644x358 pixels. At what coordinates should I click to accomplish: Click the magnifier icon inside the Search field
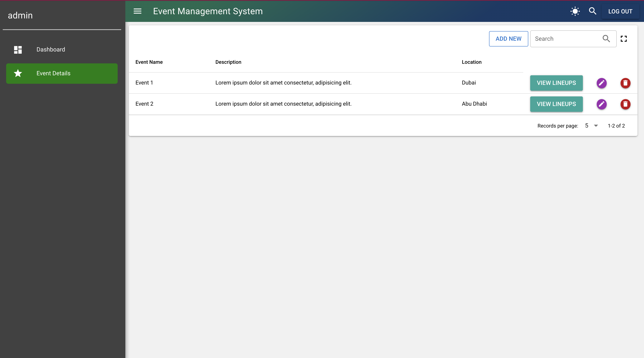point(606,39)
